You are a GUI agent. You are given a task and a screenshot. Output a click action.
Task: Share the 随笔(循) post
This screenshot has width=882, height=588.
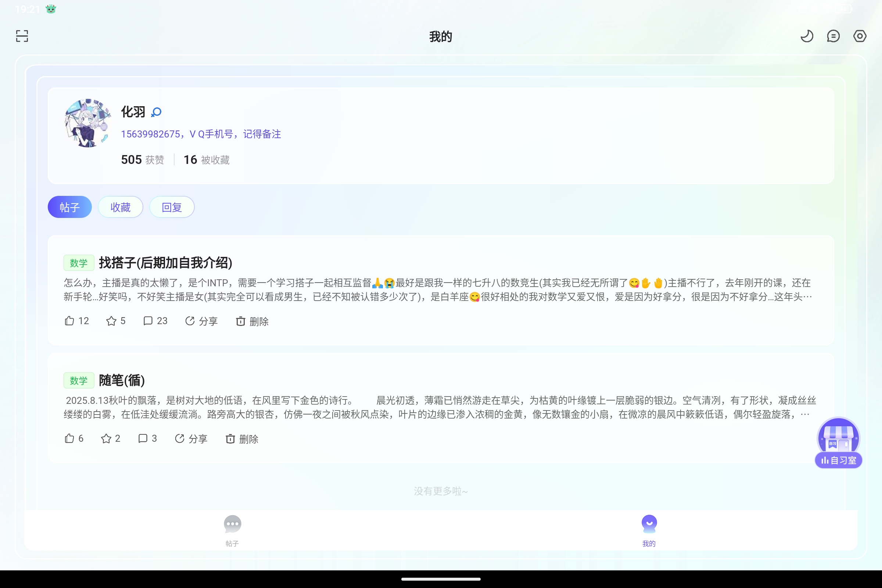coord(191,439)
